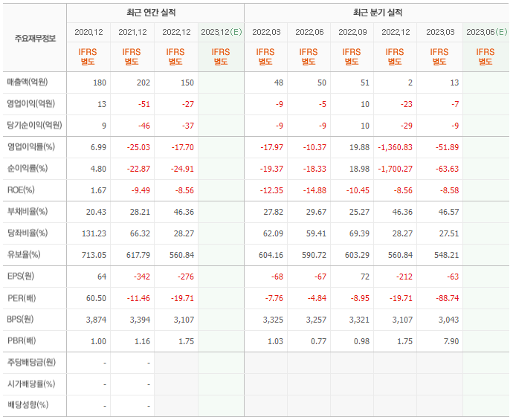Image resolution: width=513 pixels, height=420 pixels.
Task: Select the 최근 분기 실적 header
Action: click(377, 13)
